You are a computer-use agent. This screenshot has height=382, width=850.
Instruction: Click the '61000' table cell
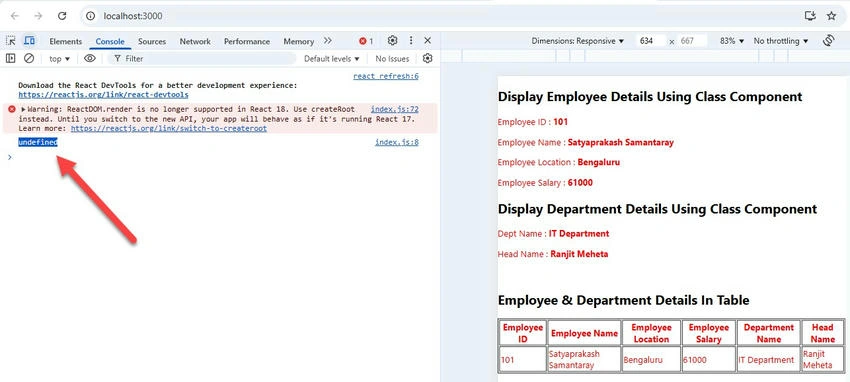point(709,359)
